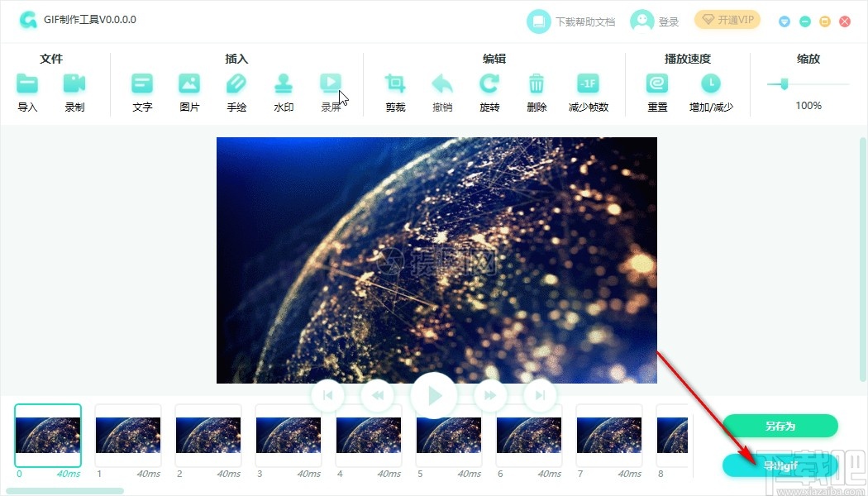Undo the last action with 撤销

pos(442,83)
